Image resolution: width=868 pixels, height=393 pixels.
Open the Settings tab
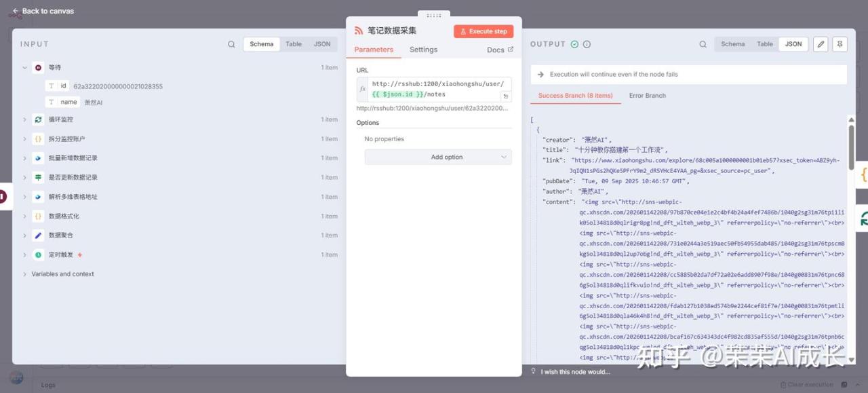tap(423, 50)
